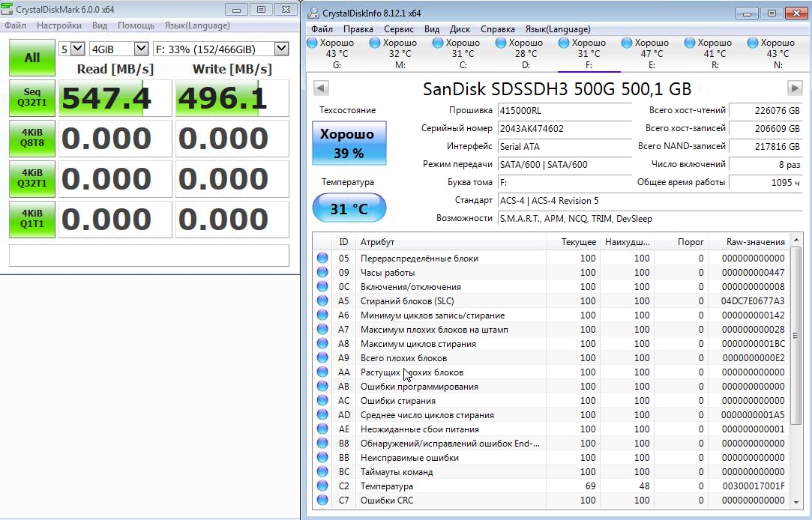Screen dimensions: 812x520
Task: Open Диск menu in CrystalDiskInfo
Action: click(x=460, y=29)
